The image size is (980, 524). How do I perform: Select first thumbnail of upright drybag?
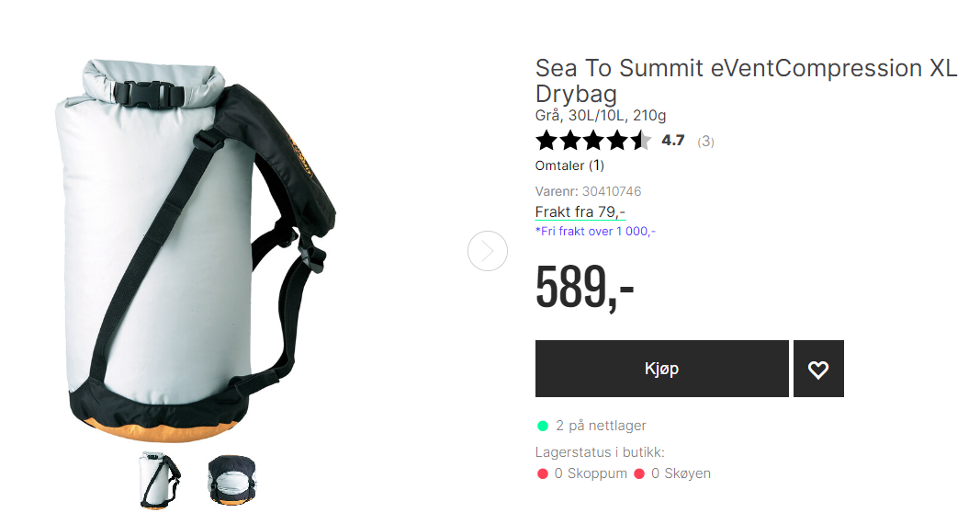(160, 480)
